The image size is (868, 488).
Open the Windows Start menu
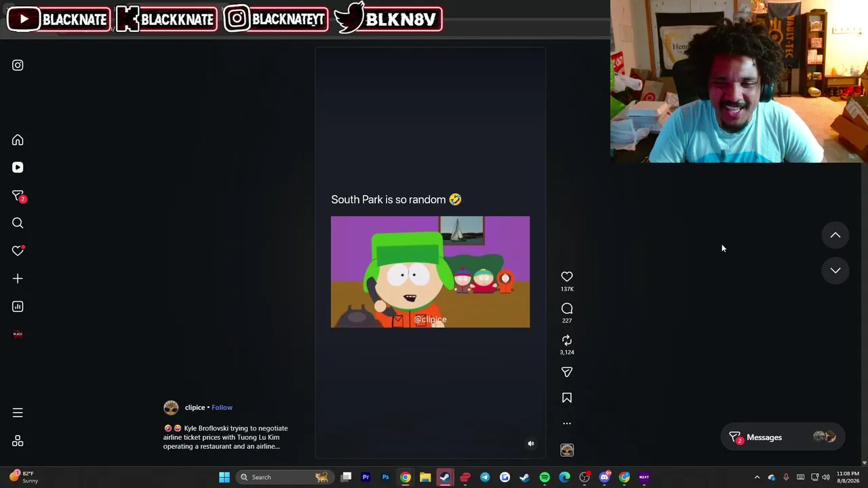pos(224,477)
